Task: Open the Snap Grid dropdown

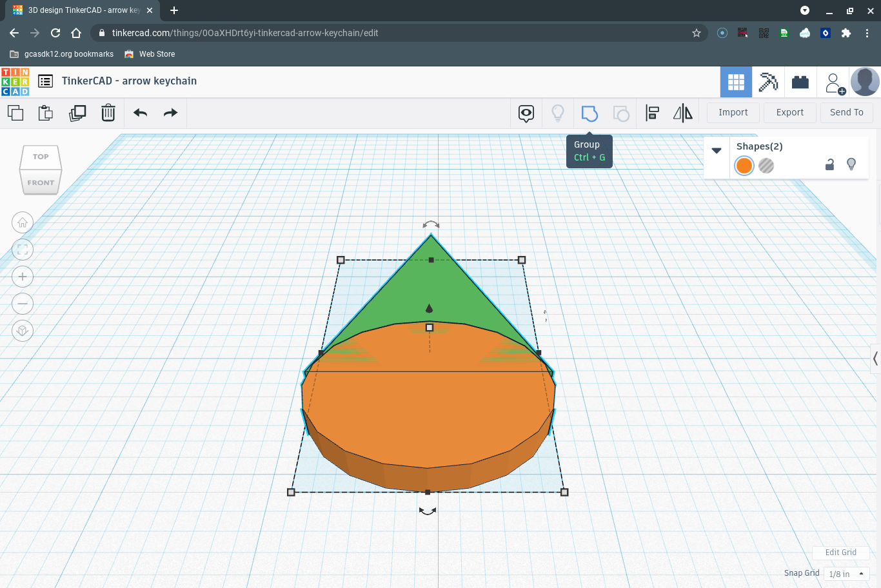Action: click(847, 574)
